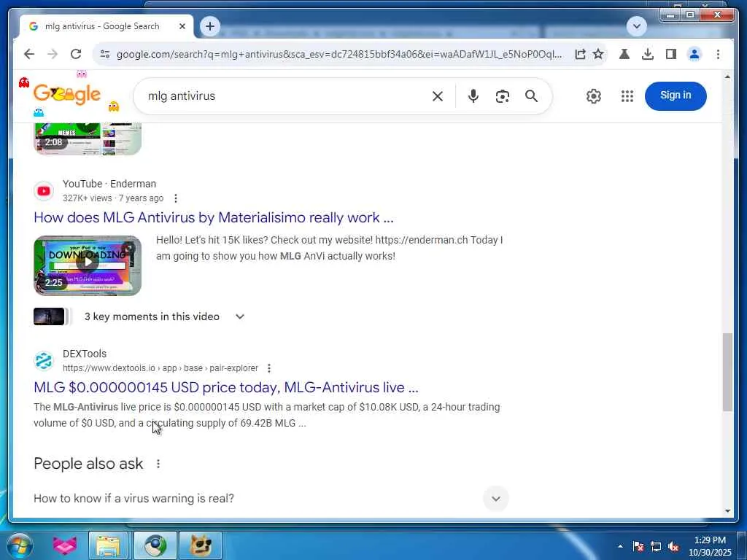This screenshot has width=747, height=560.
Task: Click the muted volume tray icon
Action: point(673,547)
